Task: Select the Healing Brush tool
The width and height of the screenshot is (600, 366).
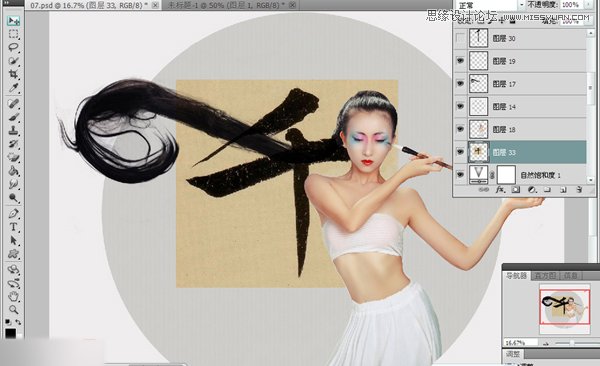Action: (x=14, y=104)
